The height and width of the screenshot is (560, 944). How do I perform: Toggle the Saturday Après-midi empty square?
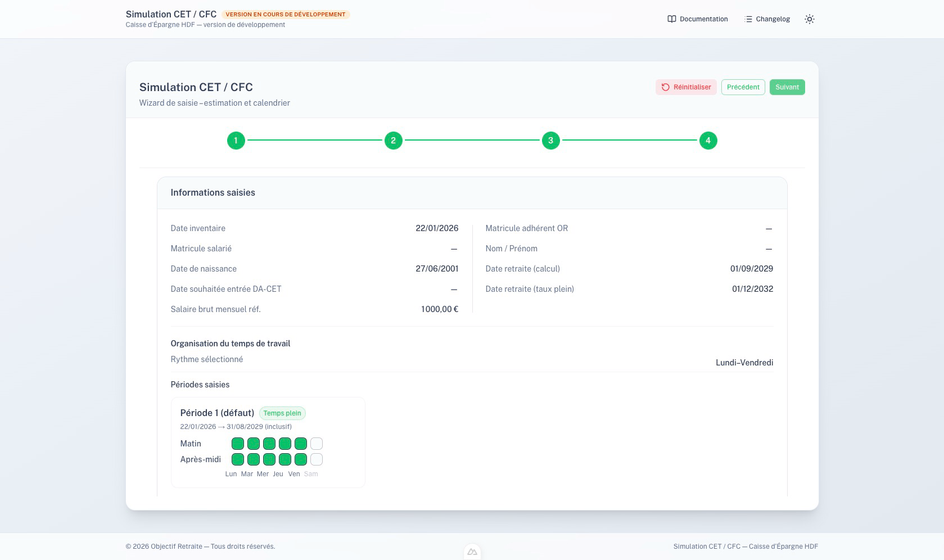click(317, 459)
